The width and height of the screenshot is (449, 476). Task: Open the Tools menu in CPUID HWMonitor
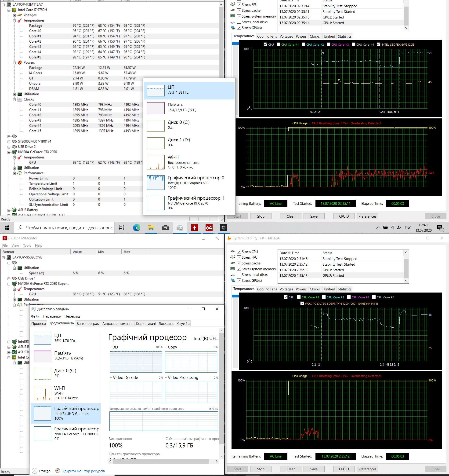coord(27,245)
